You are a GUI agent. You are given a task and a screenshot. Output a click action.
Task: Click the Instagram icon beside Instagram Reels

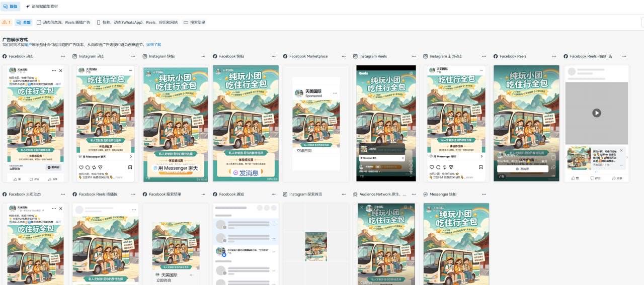(x=355, y=56)
